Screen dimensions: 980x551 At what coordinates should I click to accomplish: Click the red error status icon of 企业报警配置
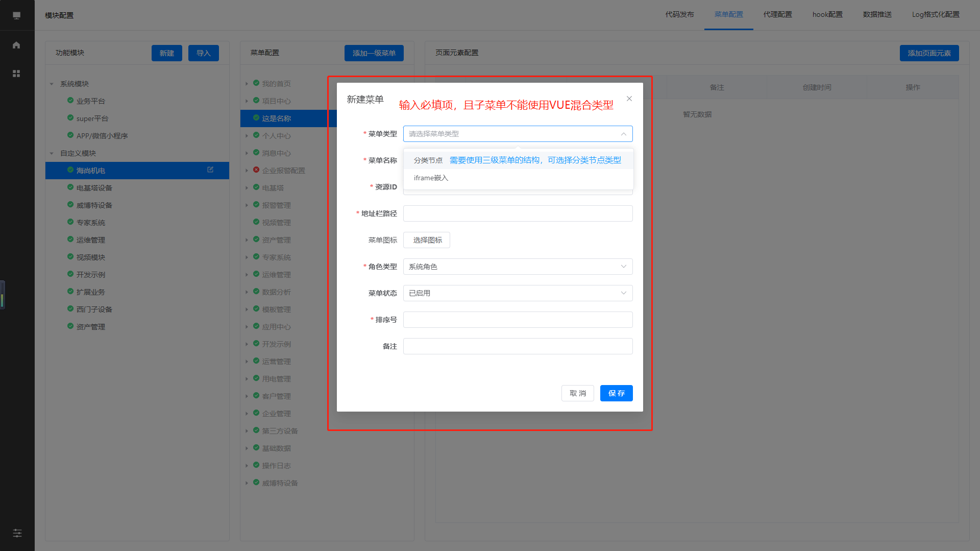(256, 170)
